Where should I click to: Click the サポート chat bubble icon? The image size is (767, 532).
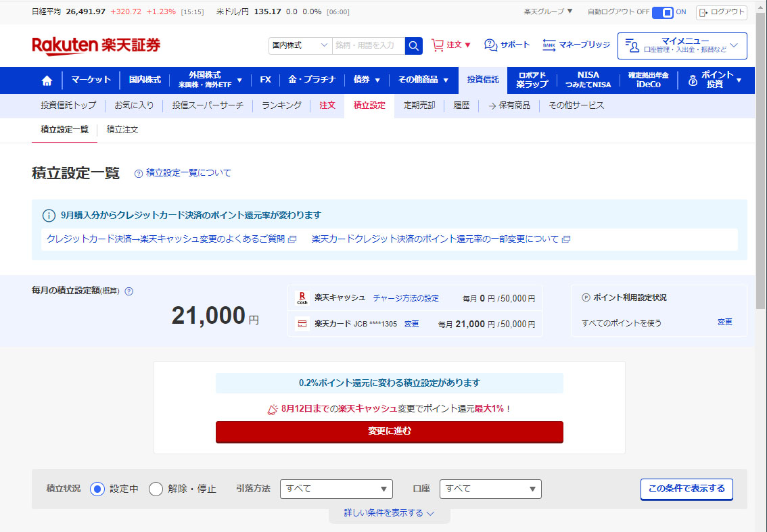(490, 45)
